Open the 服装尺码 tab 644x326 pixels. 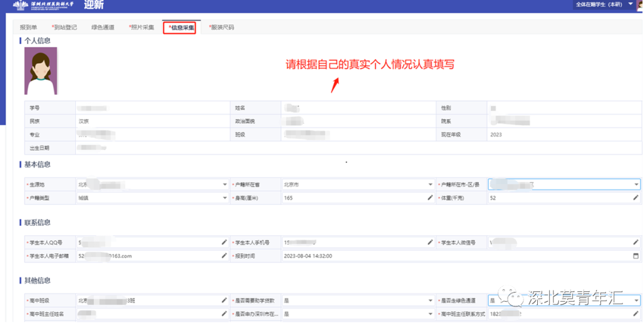(222, 27)
